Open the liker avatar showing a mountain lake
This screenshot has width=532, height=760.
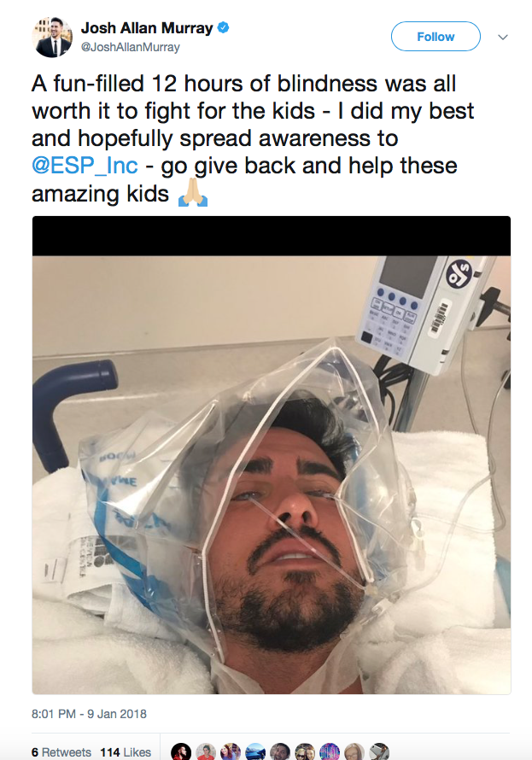point(255,751)
